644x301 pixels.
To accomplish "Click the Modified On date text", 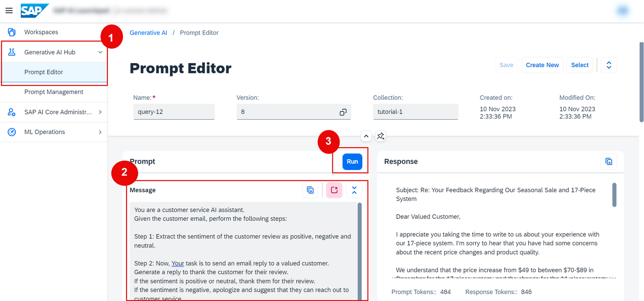I will [577, 113].
